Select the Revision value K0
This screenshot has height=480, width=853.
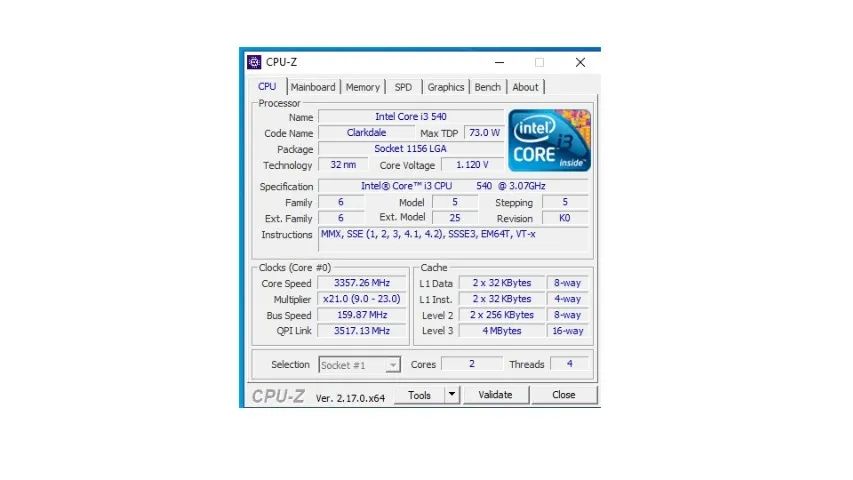pos(565,218)
